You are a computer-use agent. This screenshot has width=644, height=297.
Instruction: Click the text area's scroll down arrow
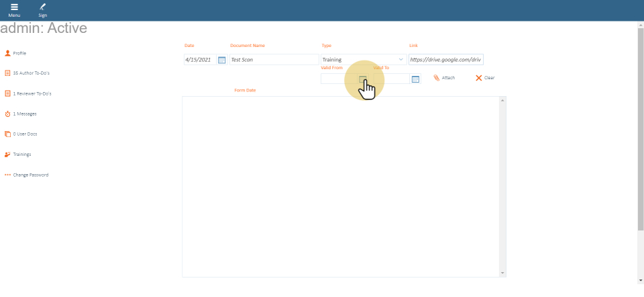502,273
